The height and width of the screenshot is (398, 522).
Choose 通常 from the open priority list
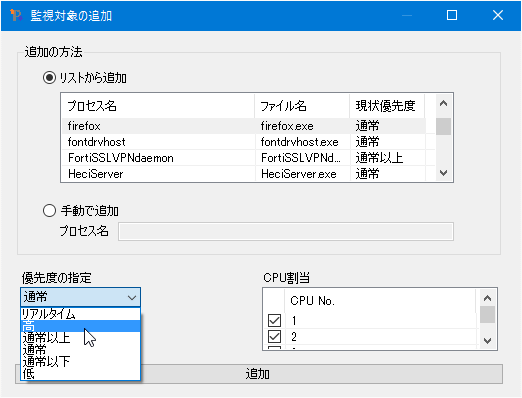pos(81,350)
